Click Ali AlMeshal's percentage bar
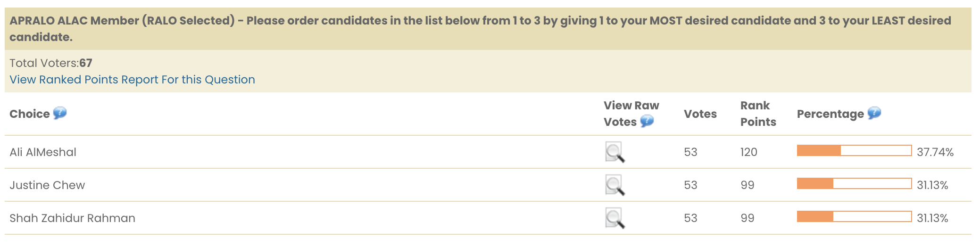The width and height of the screenshot is (980, 247). tap(854, 151)
